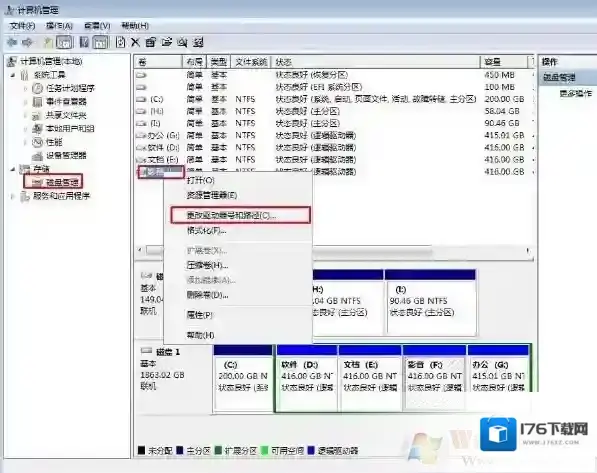Click the 服务和应用程序 icon in tree
Screen dimensions: 597x473
point(24,196)
